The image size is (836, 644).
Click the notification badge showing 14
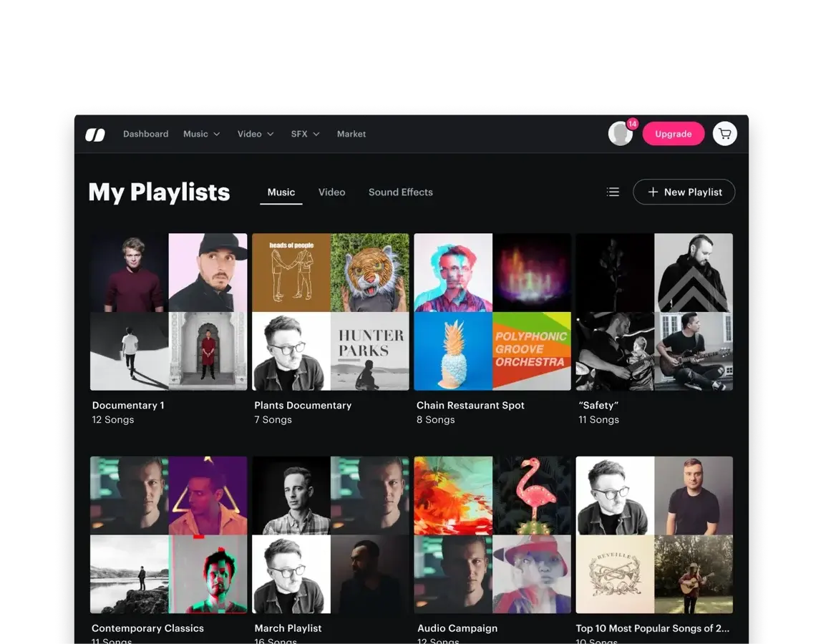[x=632, y=124]
